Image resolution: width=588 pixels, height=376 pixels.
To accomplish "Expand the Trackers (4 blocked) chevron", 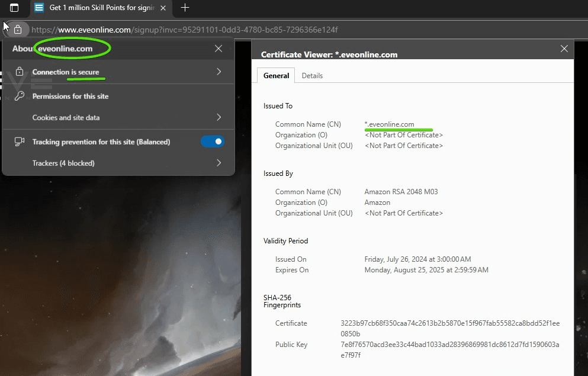I will click(x=219, y=163).
